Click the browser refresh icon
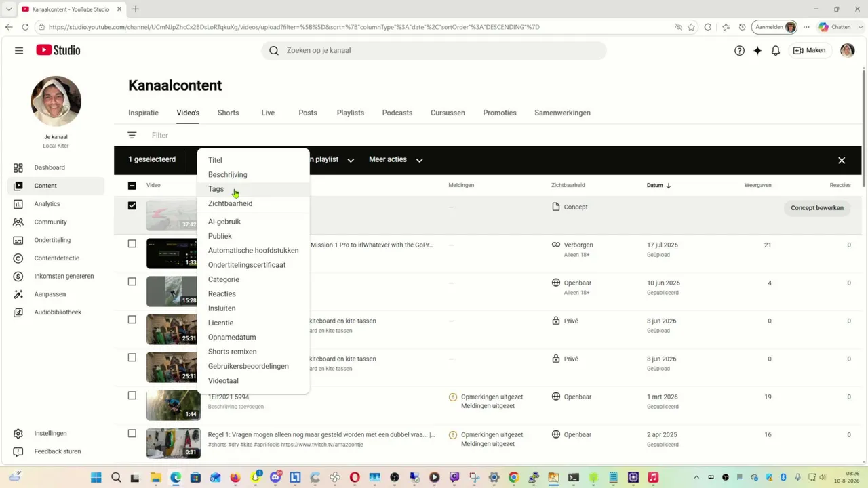Screen dimensions: 868x488 coord(25,27)
